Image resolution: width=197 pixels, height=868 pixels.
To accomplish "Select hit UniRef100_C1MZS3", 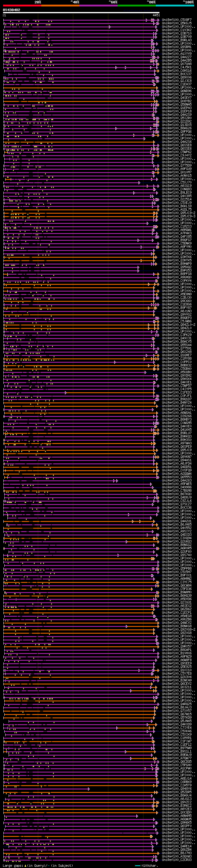I will pos(177,226).
